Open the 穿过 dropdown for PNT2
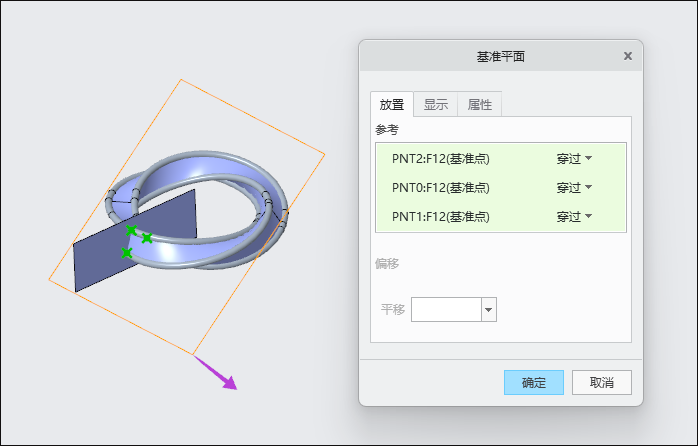This screenshot has height=446, width=698. (574, 159)
